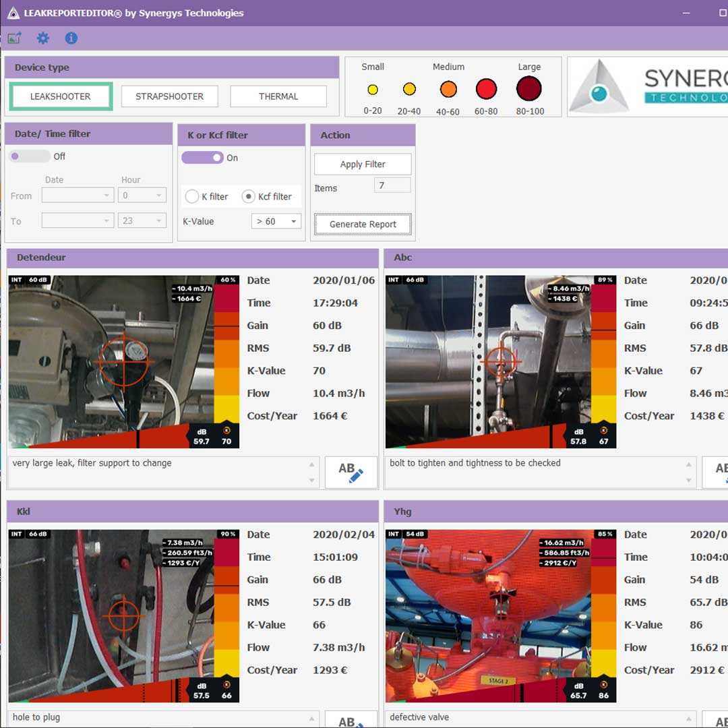Toggle the Date/Time filter switch on
Image resolution: width=728 pixels, height=728 pixels.
(30, 156)
